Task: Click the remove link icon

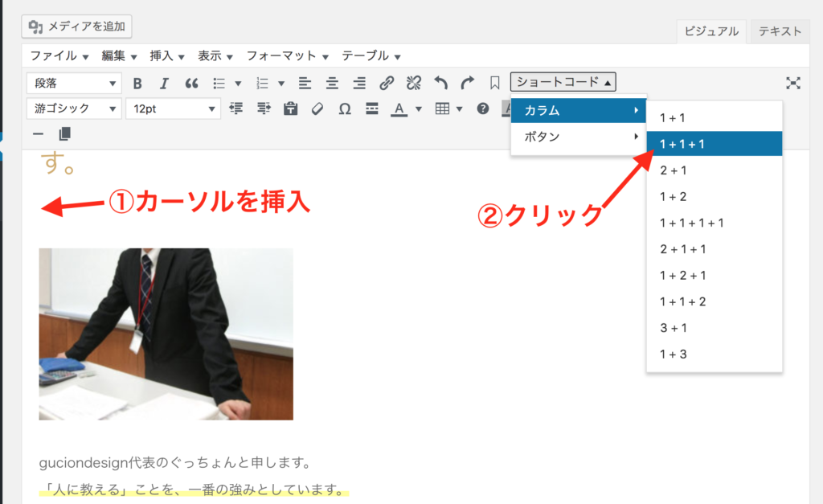Action: (413, 83)
